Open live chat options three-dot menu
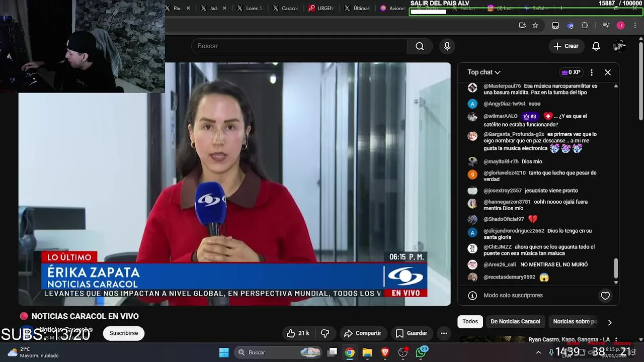Viewport: 644px width, 362px height. pos(592,72)
